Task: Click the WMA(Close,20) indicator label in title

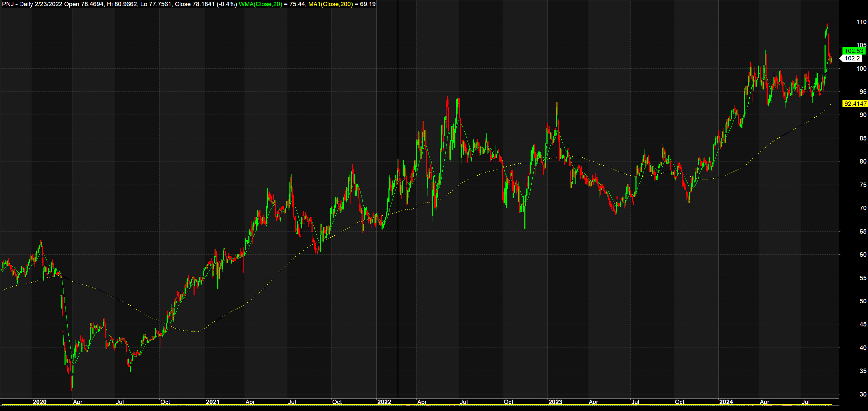Action: coord(260,4)
